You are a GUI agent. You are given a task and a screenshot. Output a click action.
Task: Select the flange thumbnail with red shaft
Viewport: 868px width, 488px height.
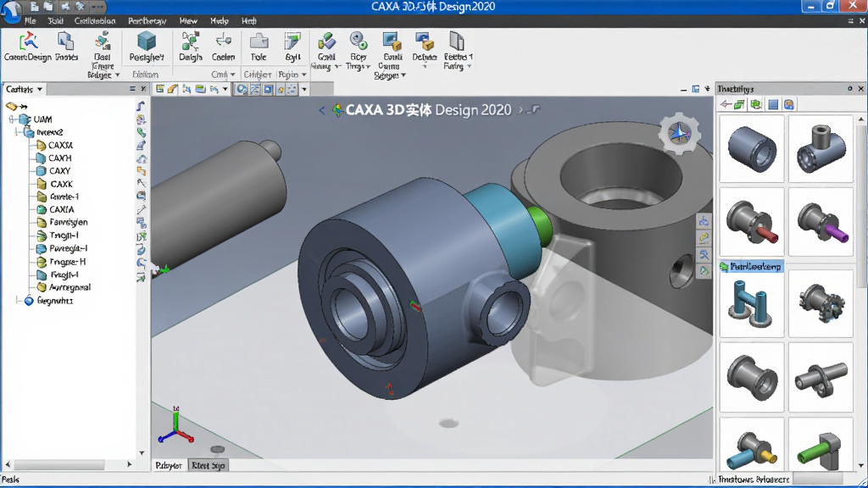coord(752,221)
